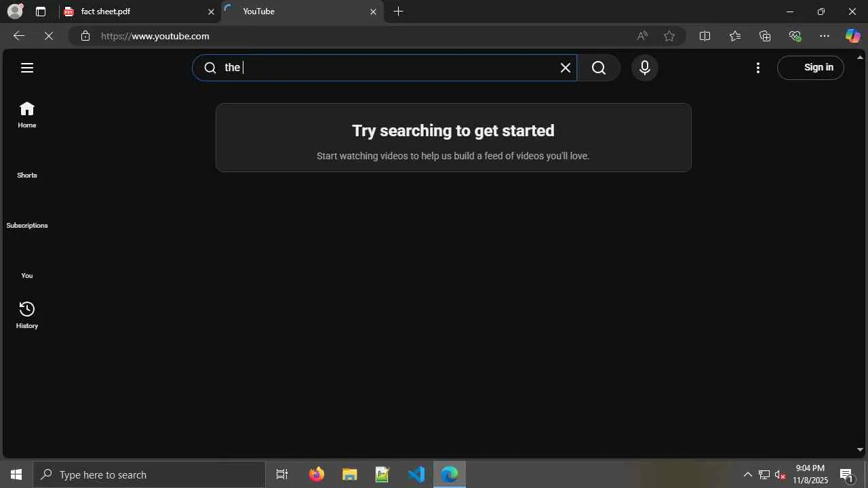Image resolution: width=868 pixels, height=488 pixels.
Task: Submit search with magnifier button
Action: coord(599,68)
